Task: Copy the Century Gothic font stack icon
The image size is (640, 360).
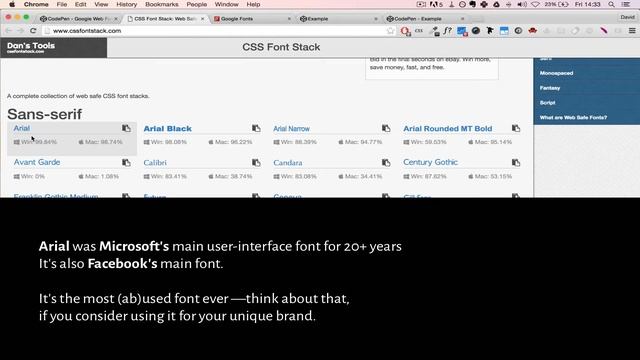Action: pos(516,162)
